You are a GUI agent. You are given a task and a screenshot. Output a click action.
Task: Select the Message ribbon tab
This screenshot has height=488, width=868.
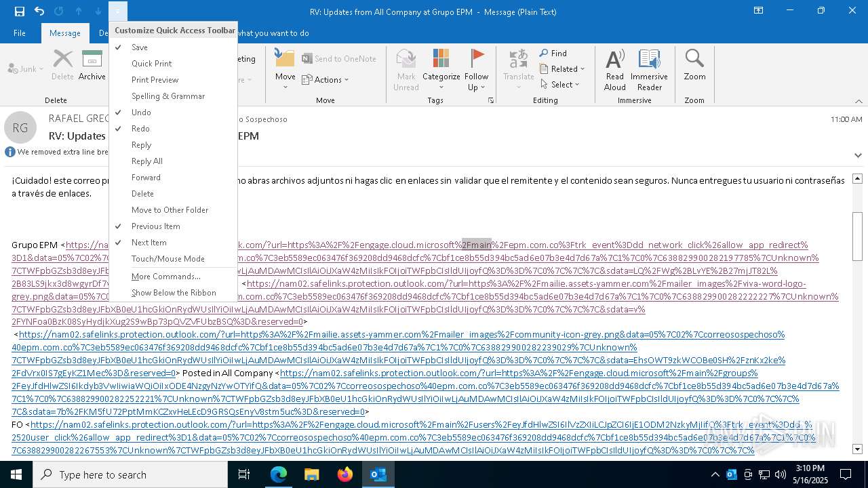pos(65,33)
